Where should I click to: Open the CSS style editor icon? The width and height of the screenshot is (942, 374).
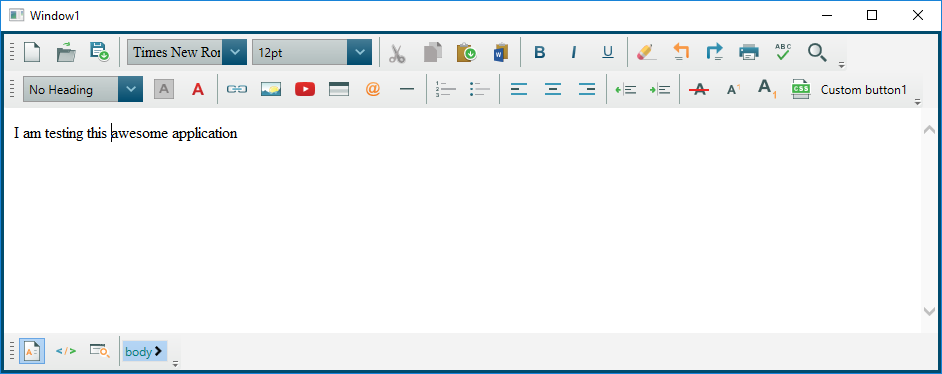[801, 89]
